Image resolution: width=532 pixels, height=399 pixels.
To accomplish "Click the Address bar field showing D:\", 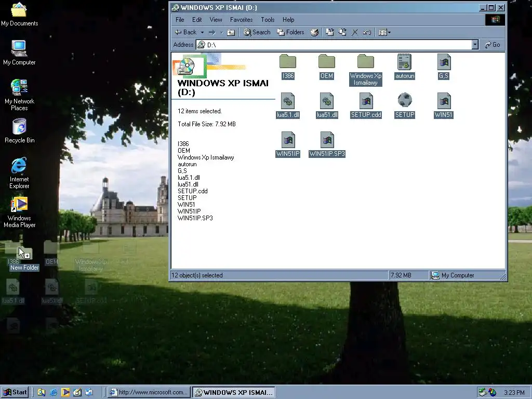I will click(334, 45).
